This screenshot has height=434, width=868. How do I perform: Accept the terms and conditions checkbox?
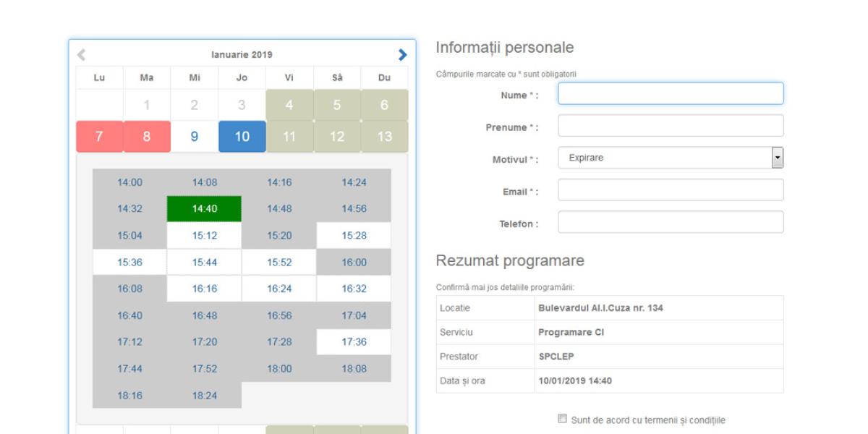pyautogui.click(x=562, y=419)
